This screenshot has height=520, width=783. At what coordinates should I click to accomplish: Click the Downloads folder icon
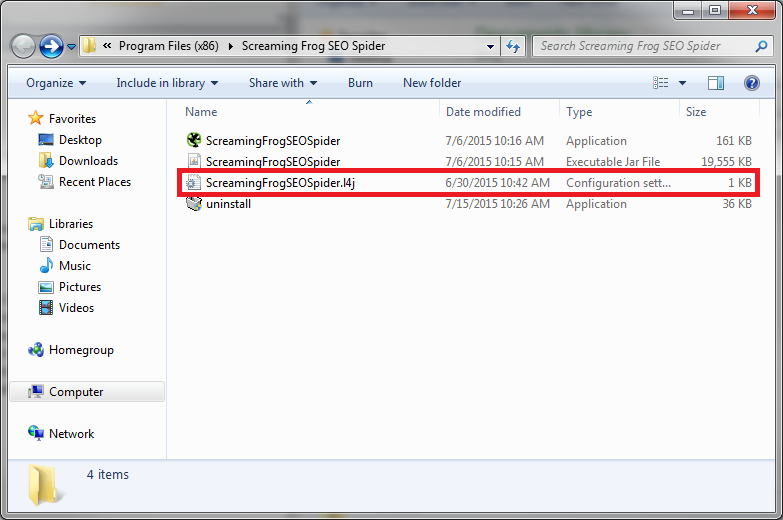[x=46, y=161]
